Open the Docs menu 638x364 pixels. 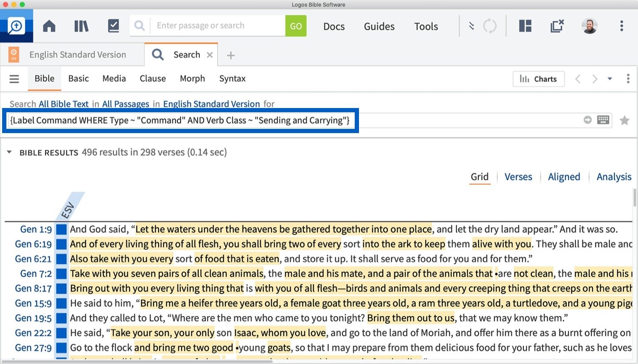click(334, 26)
